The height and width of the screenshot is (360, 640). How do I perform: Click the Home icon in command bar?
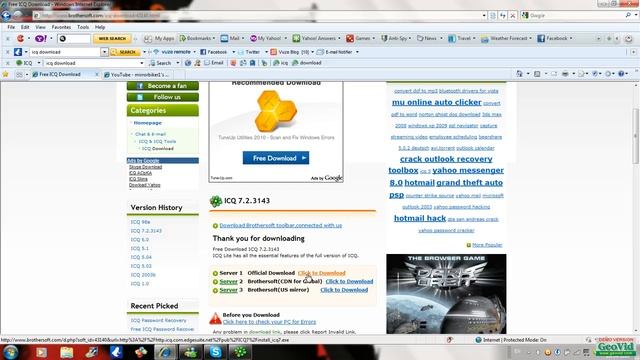519,74
